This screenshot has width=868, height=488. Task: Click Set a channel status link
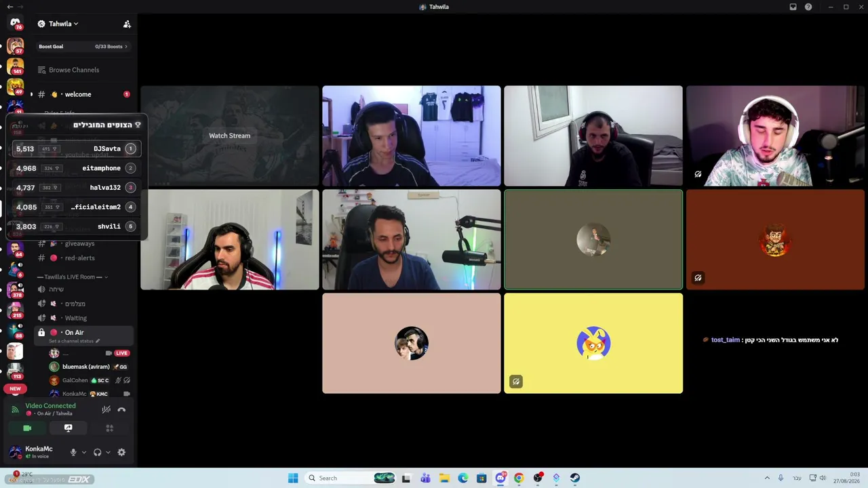pyautogui.click(x=74, y=341)
